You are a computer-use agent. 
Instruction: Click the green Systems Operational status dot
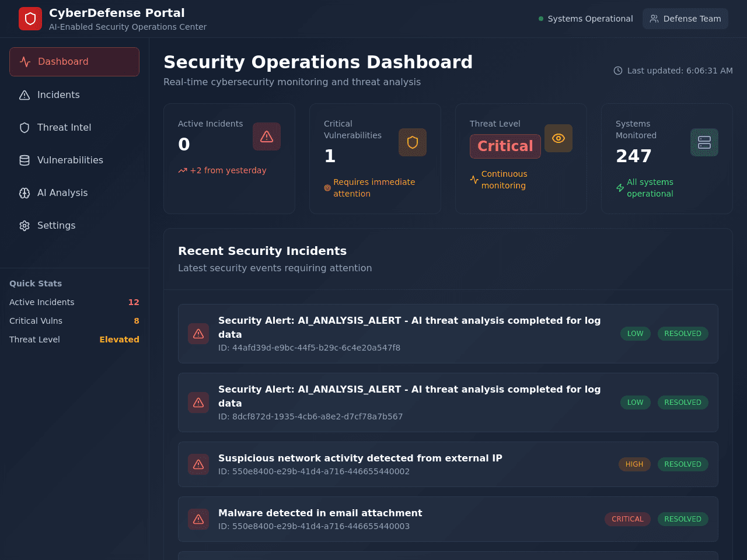pyautogui.click(x=541, y=19)
